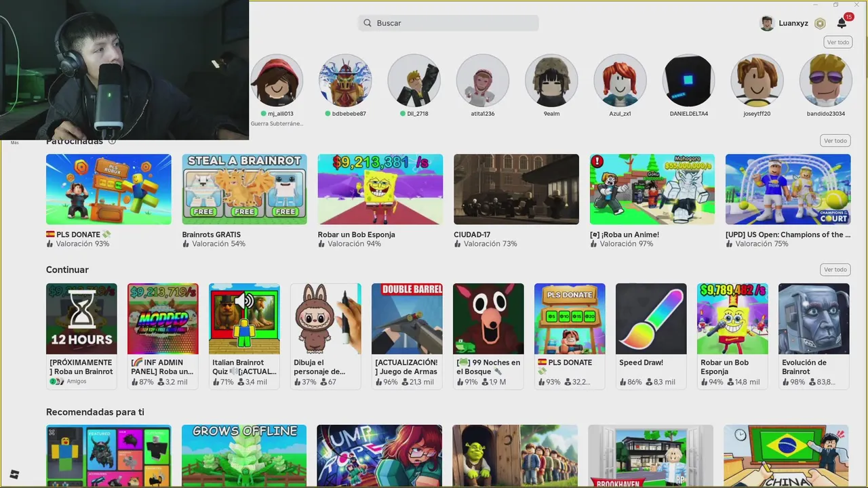Open the Jump Rope recommended game
The width and height of the screenshot is (868, 488).
[380, 455]
